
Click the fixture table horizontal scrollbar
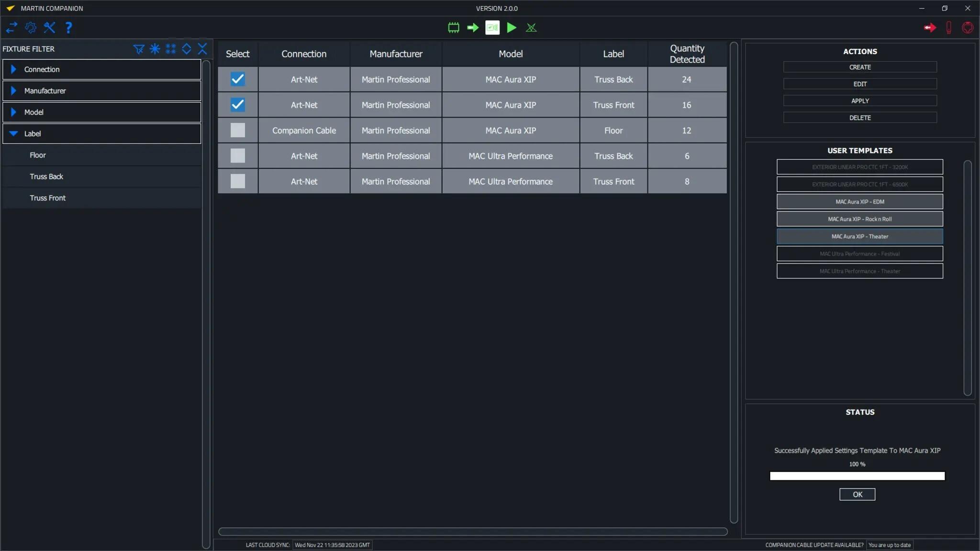pyautogui.click(x=473, y=531)
